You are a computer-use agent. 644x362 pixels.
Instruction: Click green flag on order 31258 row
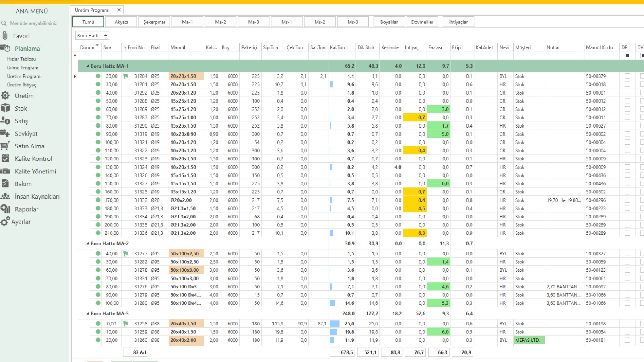click(x=126, y=324)
